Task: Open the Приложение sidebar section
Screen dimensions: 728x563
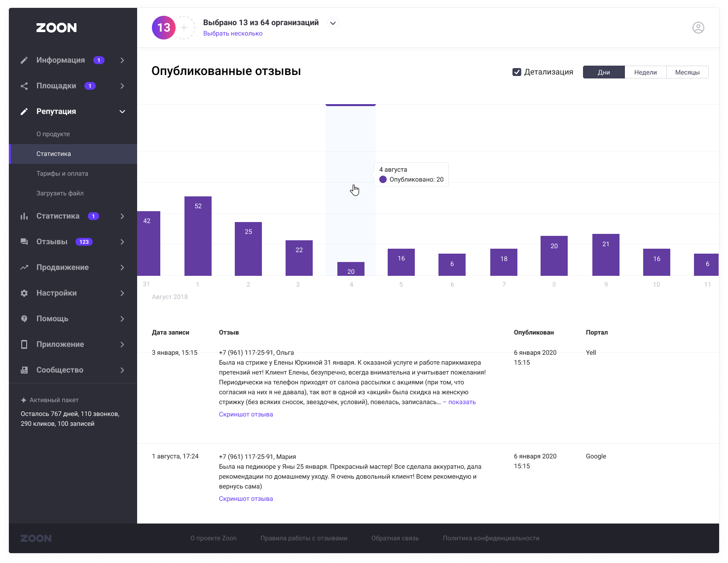Action: (x=73, y=344)
